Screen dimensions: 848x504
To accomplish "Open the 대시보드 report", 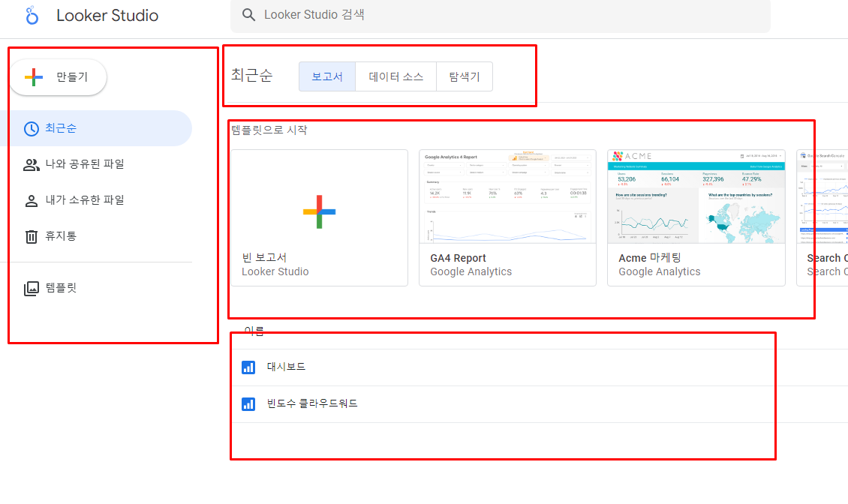I will 286,367.
